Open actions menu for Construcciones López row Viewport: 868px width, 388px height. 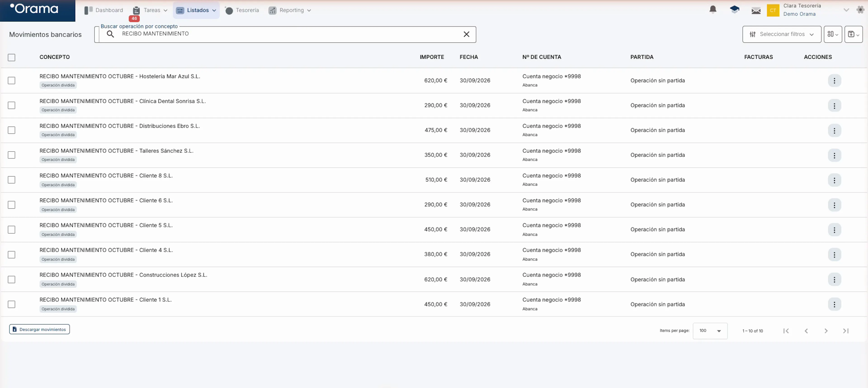tap(834, 280)
